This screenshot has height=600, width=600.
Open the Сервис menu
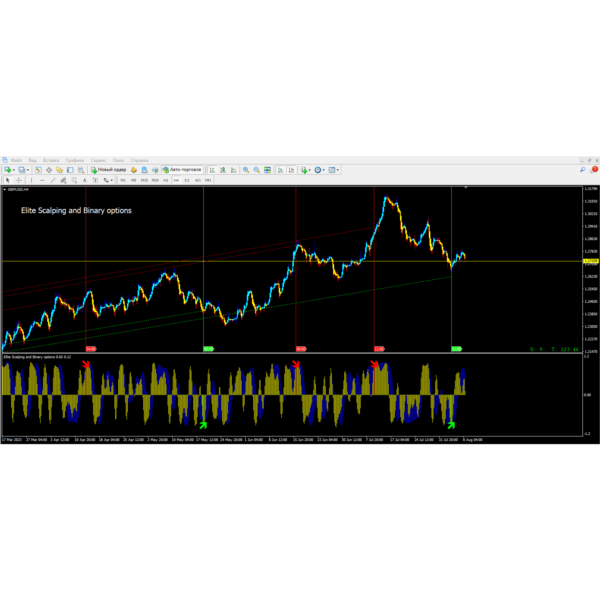pos(98,160)
